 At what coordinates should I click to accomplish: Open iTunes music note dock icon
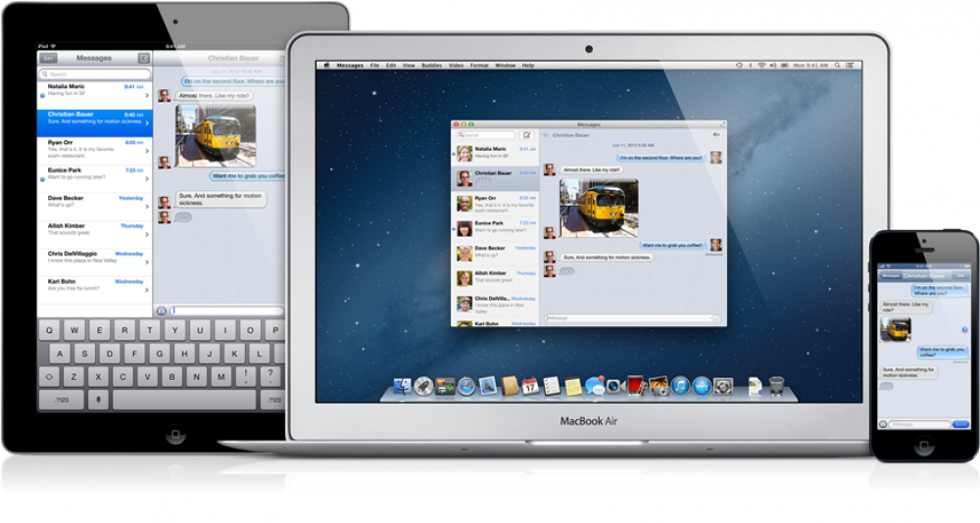tap(680, 386)
